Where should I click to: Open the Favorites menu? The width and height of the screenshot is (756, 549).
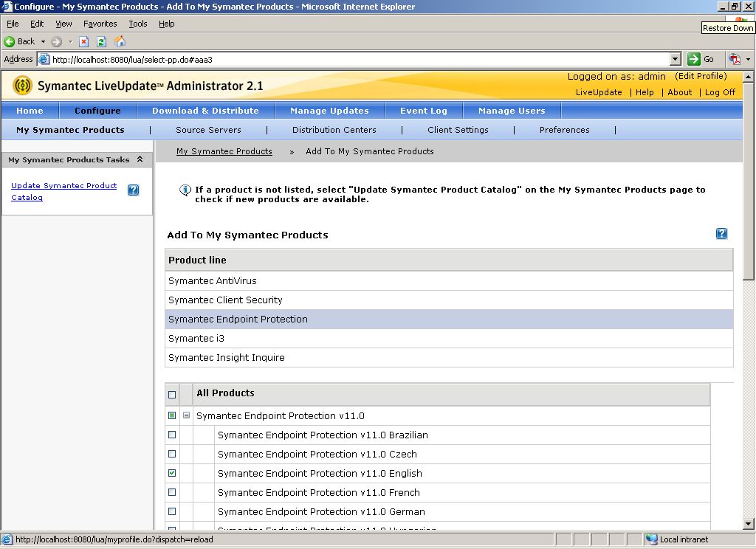click(102, 24)
